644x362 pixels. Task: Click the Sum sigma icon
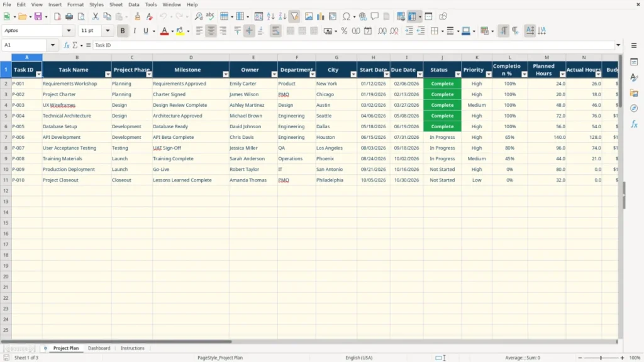(75, 45)
